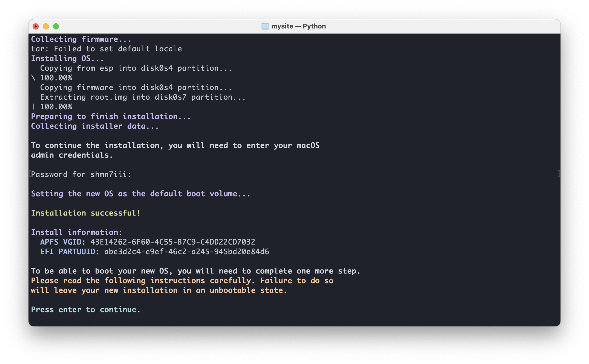Close the terminal window with red button
The image size is (589, 364).
coord(36,26)
